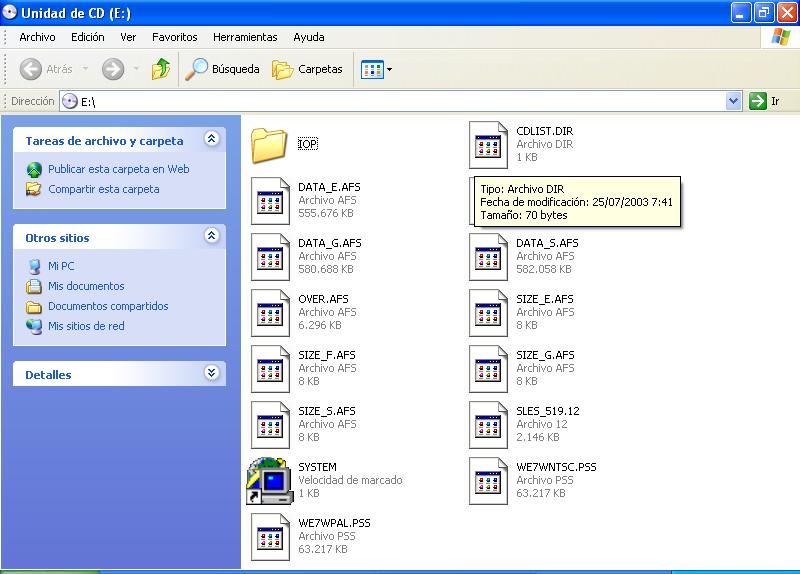Click the Documentos compartidos folder icon
Image resolution: width=800 pixels, height=574 pixels.
pyautogui.click(x=34, y=306)
